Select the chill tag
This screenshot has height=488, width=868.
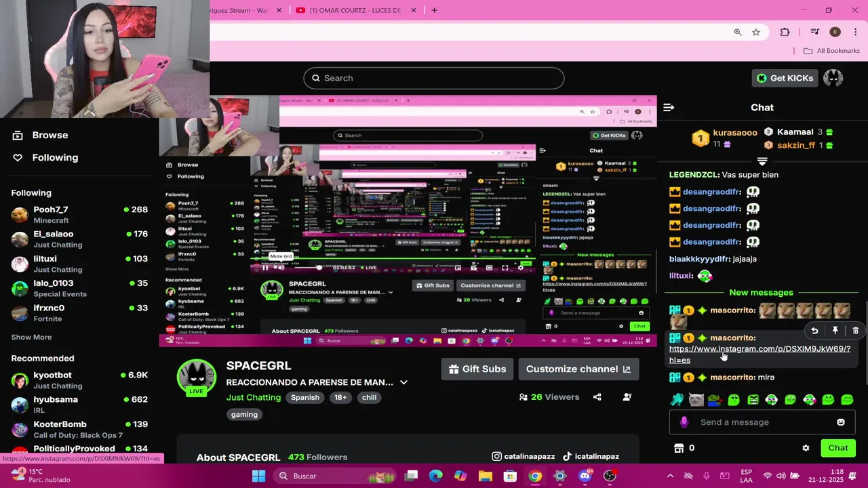[x=369, y=397]
